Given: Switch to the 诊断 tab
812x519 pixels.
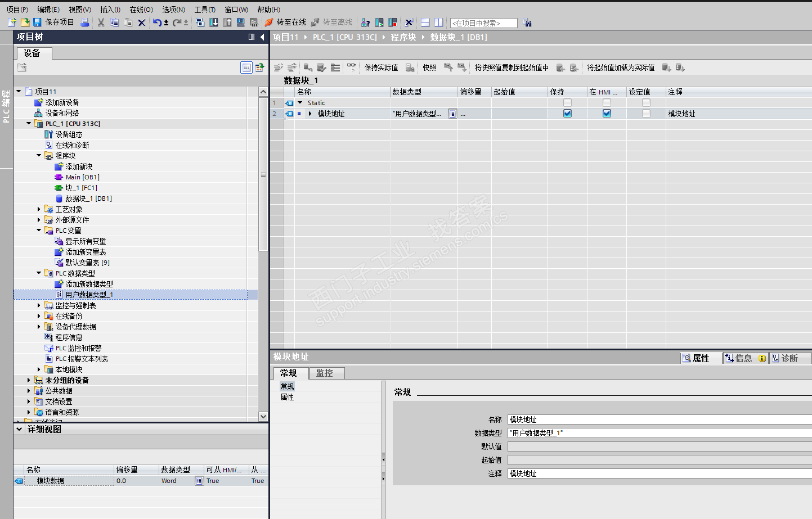Looking at the screenshot, I should click(789, 358).
